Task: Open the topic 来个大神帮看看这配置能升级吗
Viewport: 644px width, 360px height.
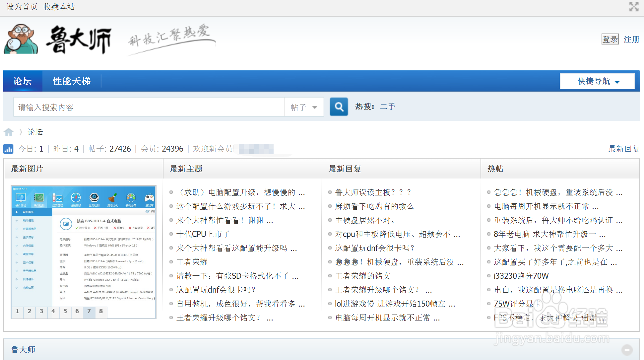Action: coord(236,248)
